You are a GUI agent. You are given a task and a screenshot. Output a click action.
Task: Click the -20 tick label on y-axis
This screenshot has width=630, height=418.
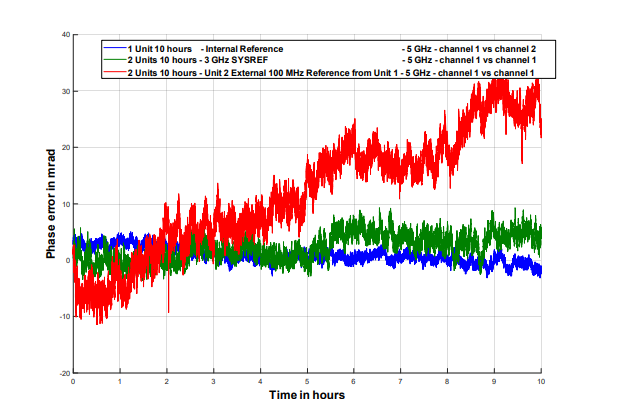[x=62, y=373]
